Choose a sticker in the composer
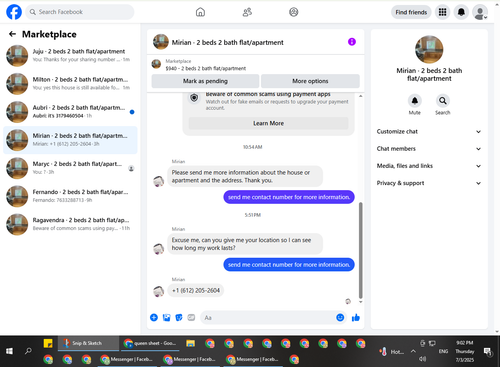Viewport: 500px width, 367px height. 179,317
